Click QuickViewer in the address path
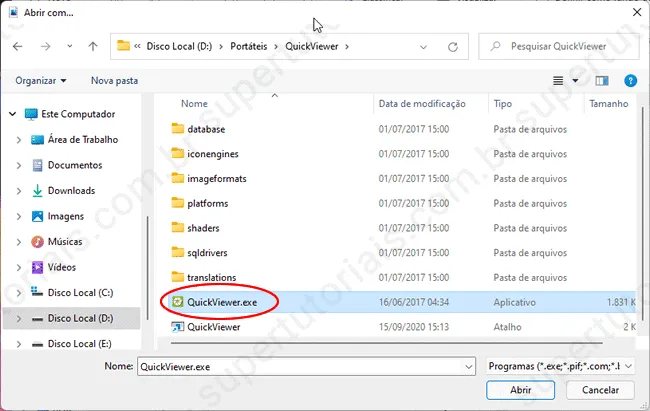The image size is (650, 411). click(x=312, y=46)
